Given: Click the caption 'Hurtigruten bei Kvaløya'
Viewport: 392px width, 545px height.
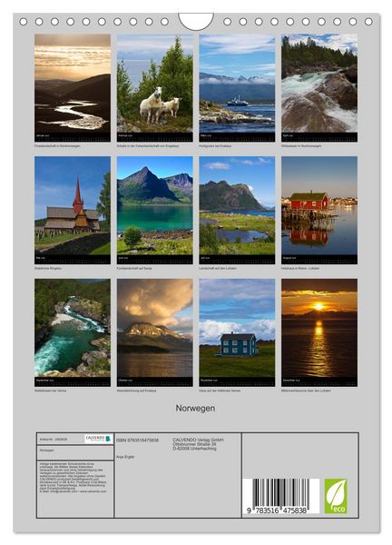Looking at the screenshot, I should point(215,146).
